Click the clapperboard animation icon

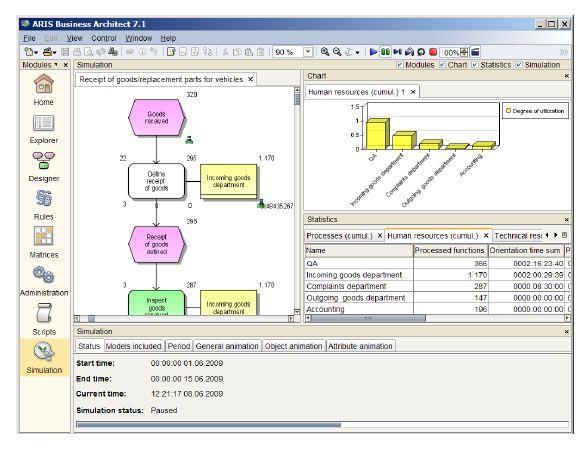coord(475,52)
